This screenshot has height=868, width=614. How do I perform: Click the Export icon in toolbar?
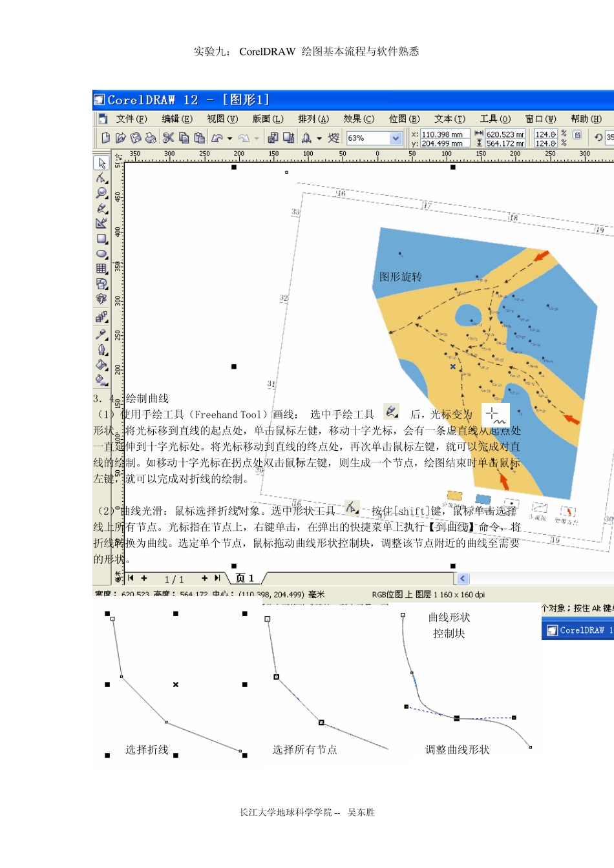pyautogui.click(x=288, y=138)
